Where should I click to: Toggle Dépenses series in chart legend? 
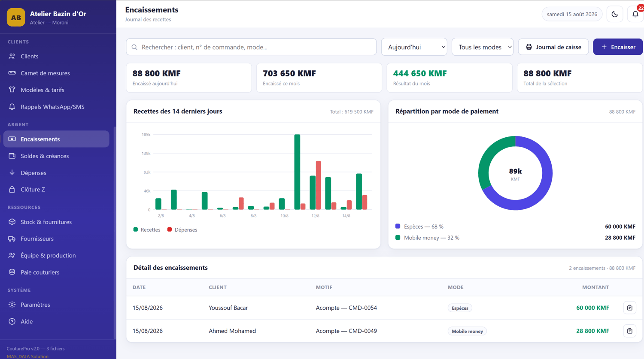(182, 230)
